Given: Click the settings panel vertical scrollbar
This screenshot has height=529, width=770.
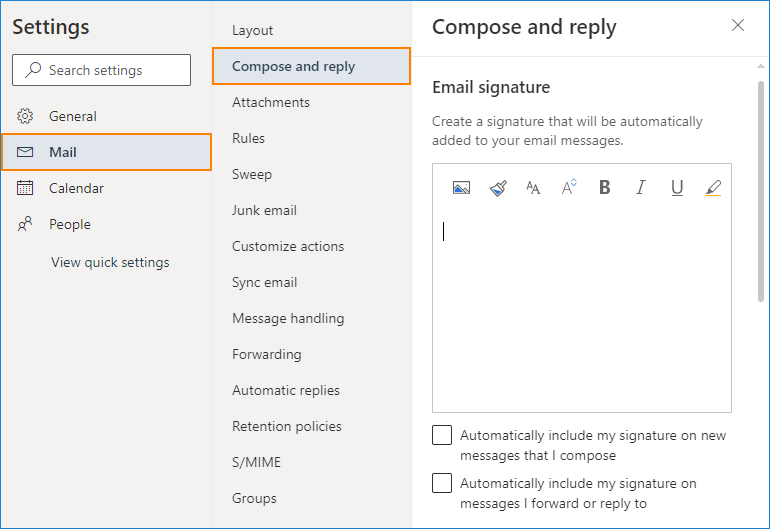Looking at the screenshot, I should click(761, 192).
